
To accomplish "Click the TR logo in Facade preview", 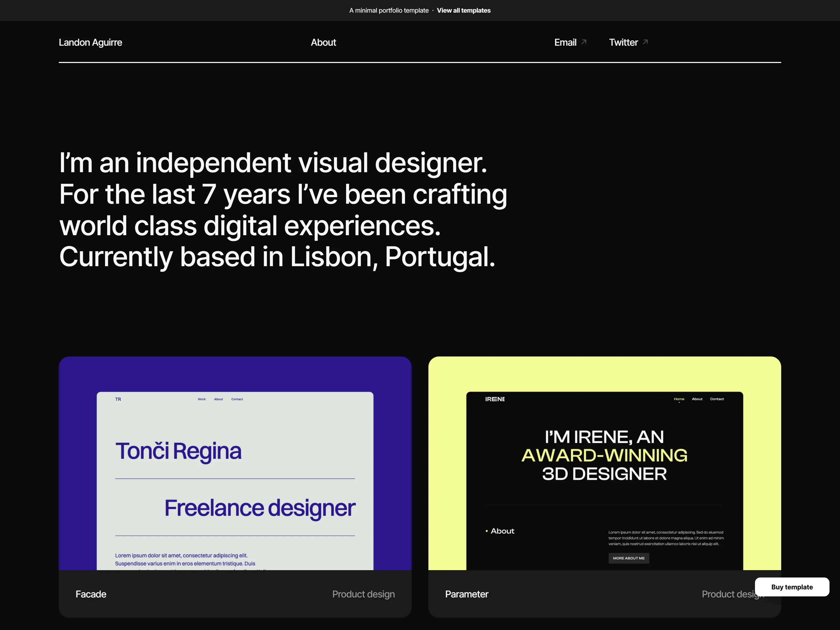I will click(x=118, y=399).
